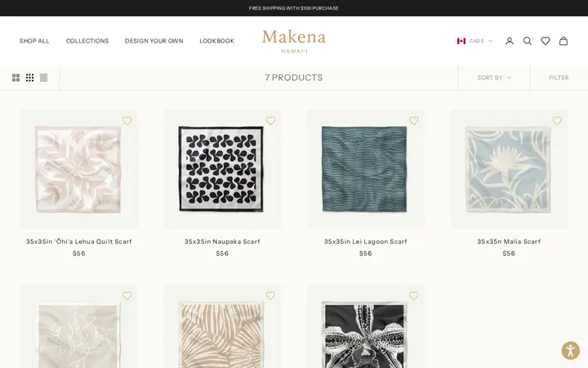588x368 pixels.
Task: View the teal Lei Lagoon scarf image
Action: click(366, 169)
